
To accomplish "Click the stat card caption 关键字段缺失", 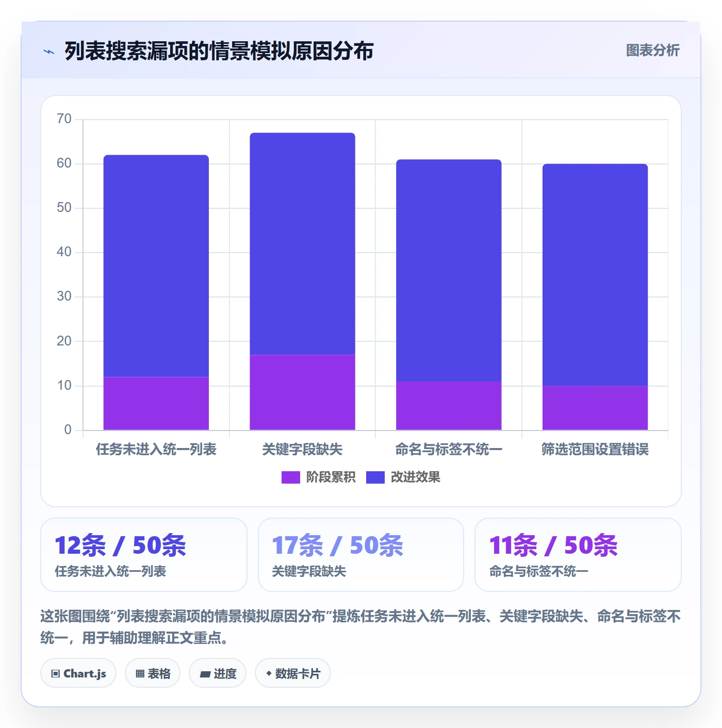I will 309,571.
